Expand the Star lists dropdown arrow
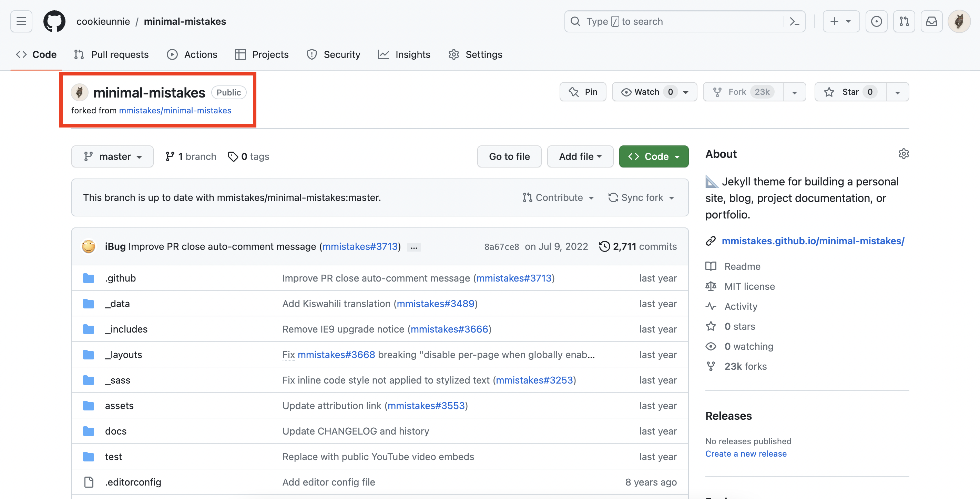The image size is (980, 499). (x=897, y=92)
